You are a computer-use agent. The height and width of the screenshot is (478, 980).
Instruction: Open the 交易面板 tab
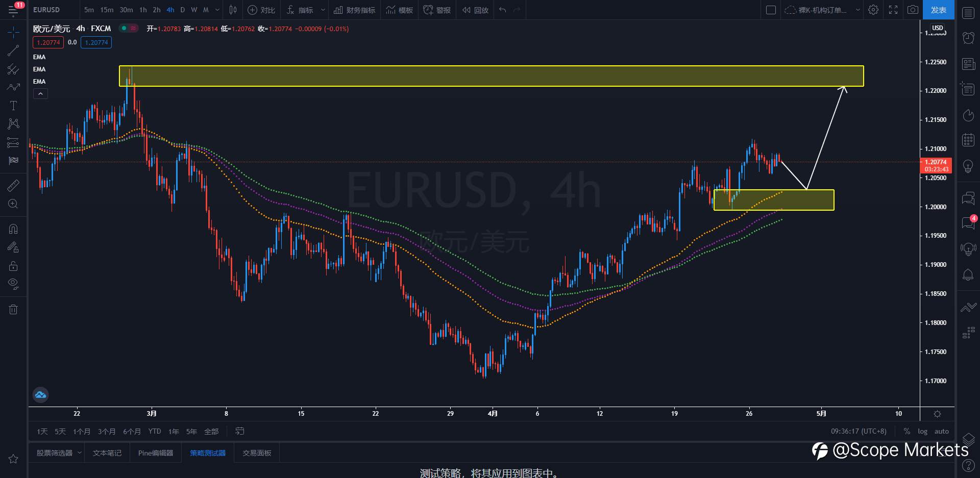click(257, 453)
